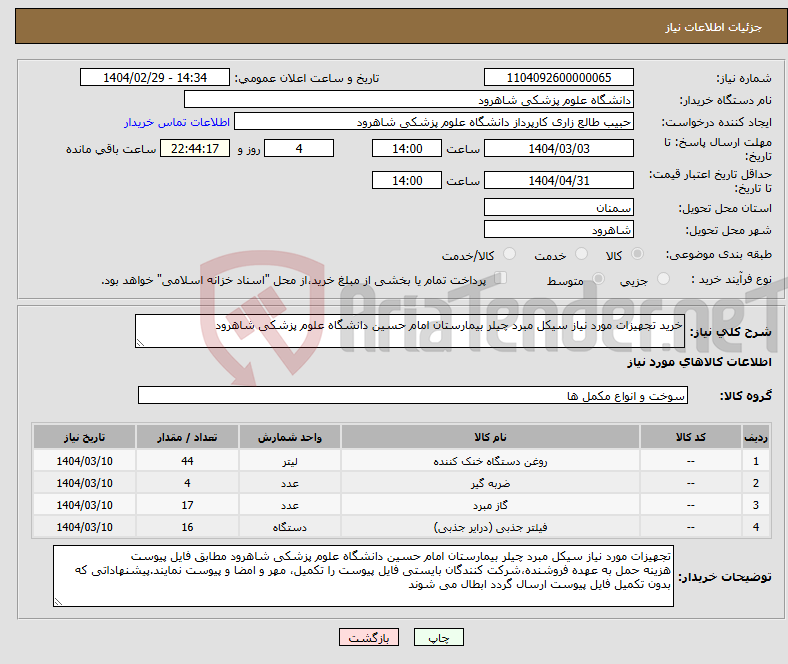
Task: Click quantity 44 in the first row
Action: coord(187,461)
